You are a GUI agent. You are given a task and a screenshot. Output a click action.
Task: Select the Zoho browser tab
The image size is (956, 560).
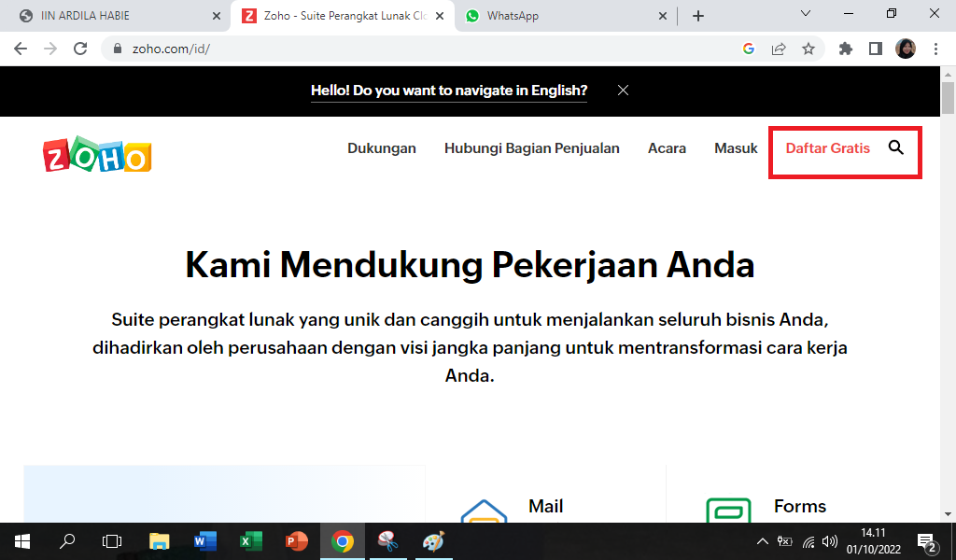[343, 16]
